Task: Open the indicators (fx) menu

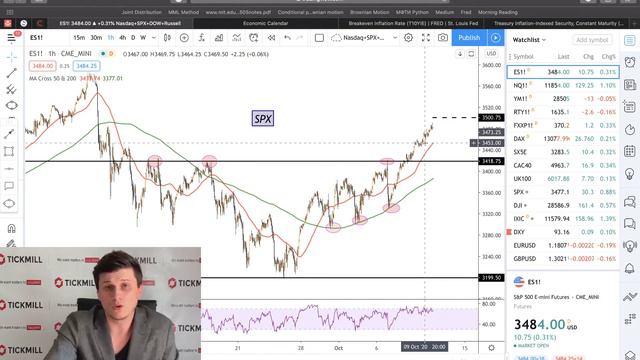Action: (x=202, y=38)
